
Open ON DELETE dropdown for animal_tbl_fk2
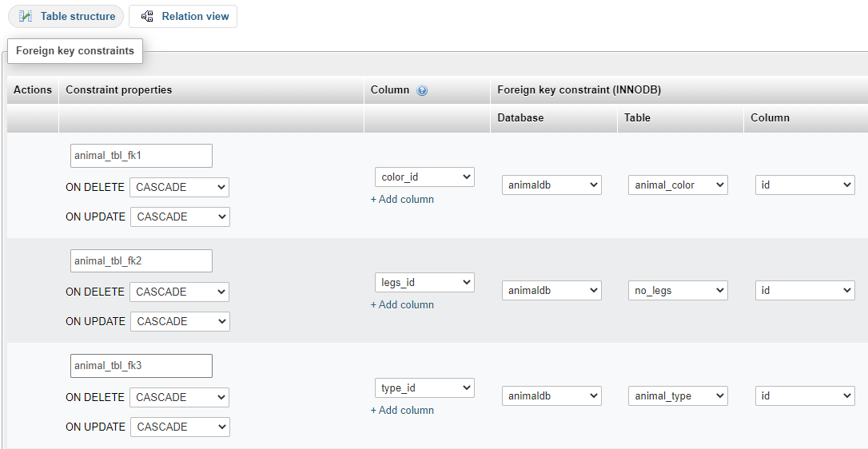pyautogui.click(x=179, y=292)
